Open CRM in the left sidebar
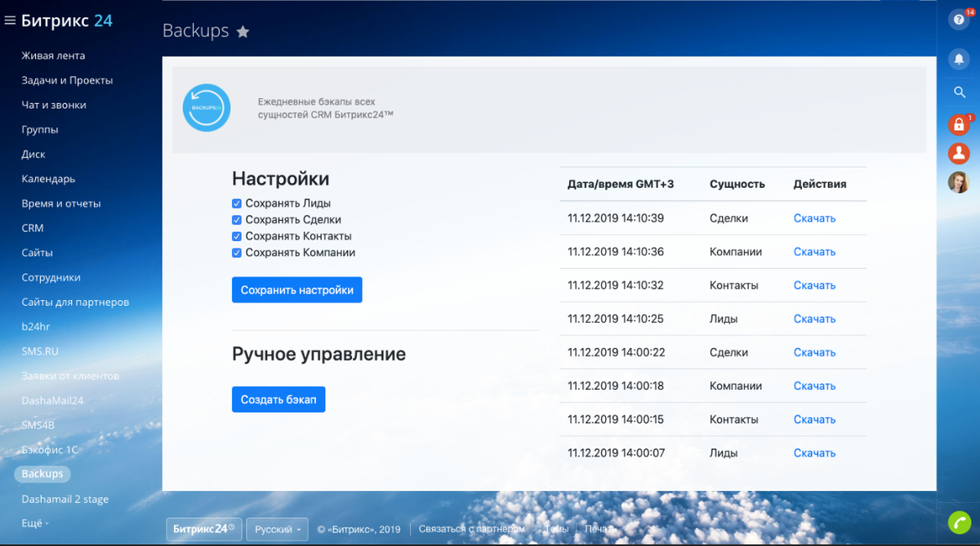This screenshot has height=546, width=980. (32, 228)
